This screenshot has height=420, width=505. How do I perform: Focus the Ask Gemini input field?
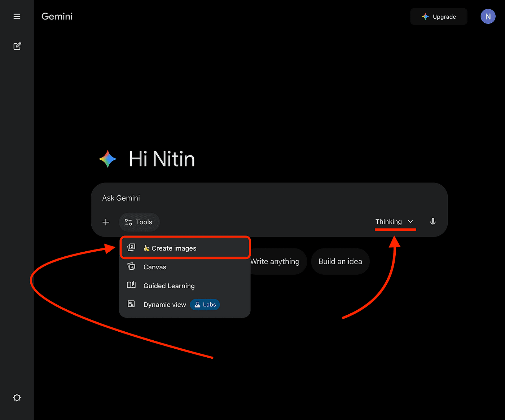(252, 198)
